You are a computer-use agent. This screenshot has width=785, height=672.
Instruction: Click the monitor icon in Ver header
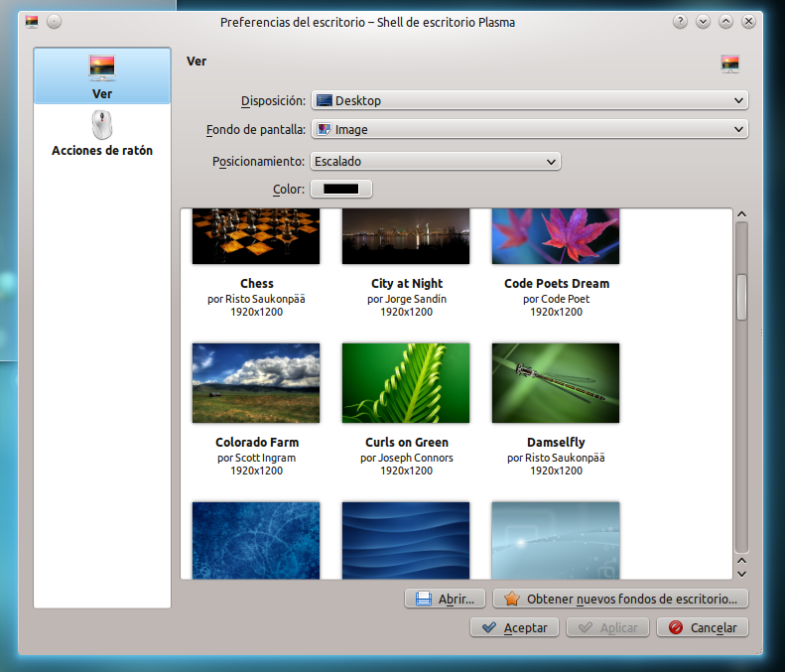730,65
